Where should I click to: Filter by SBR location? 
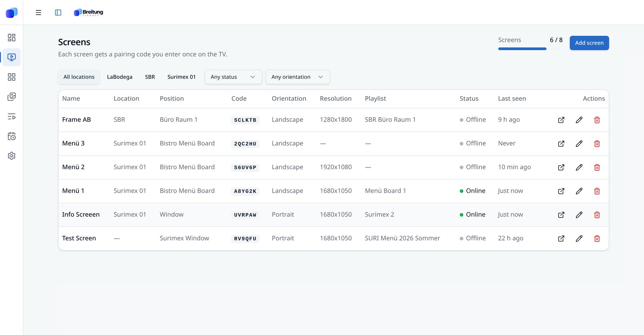coord(150,77)
